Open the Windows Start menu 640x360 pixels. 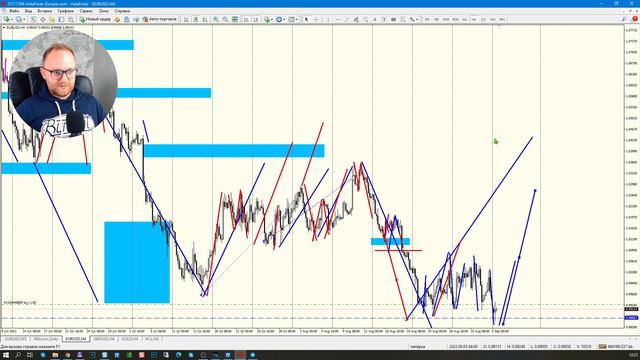(x=6, y=355)
